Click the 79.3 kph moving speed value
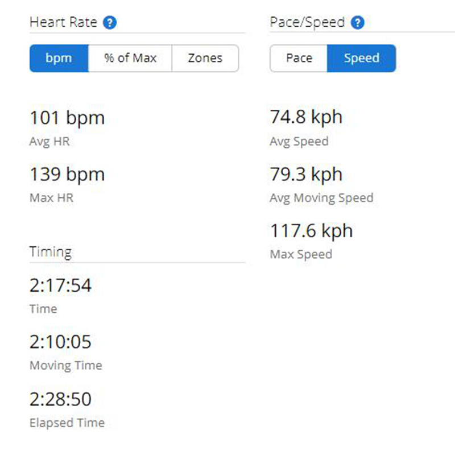The image size is (455, 476). pyautogui.click(x=306, y=175)
